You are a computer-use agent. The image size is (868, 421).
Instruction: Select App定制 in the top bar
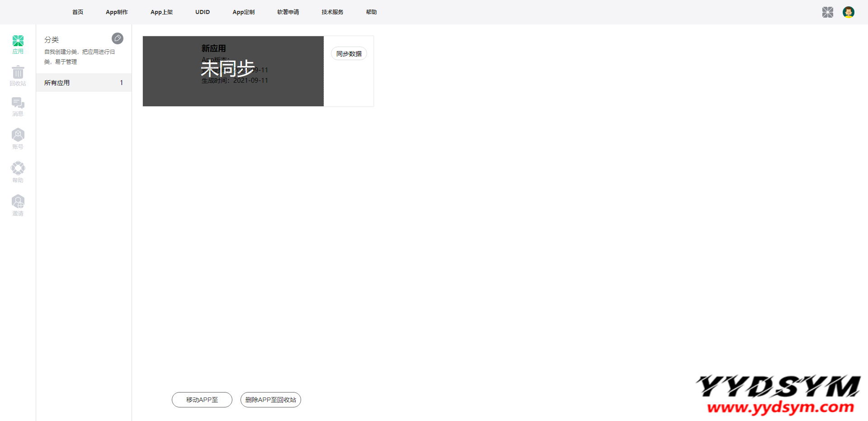(243, 12)
